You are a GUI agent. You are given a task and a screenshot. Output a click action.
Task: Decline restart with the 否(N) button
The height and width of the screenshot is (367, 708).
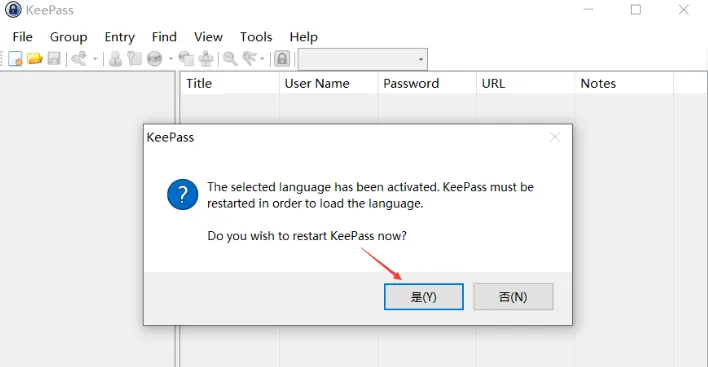[513, 297]
